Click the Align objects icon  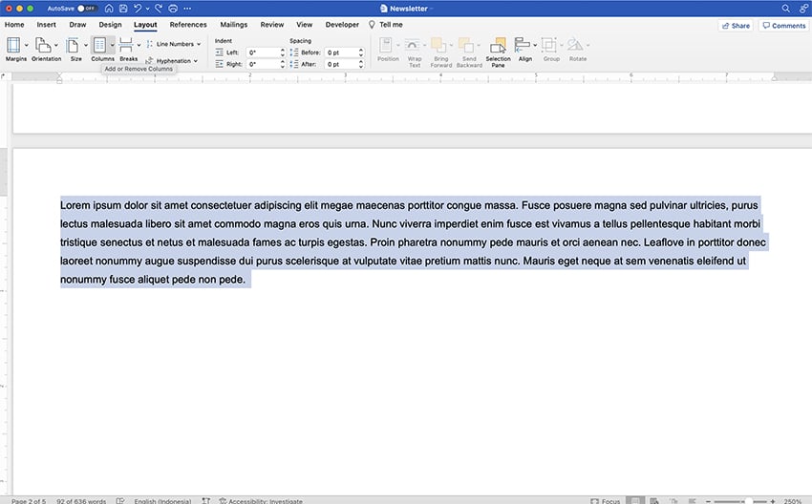(x=522, y=45)
